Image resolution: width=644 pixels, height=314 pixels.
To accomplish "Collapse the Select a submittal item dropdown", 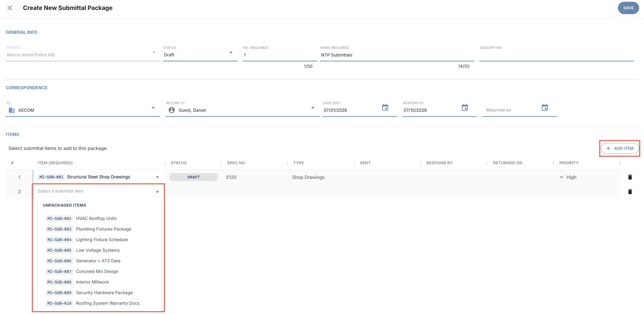I will coord(157,192).
